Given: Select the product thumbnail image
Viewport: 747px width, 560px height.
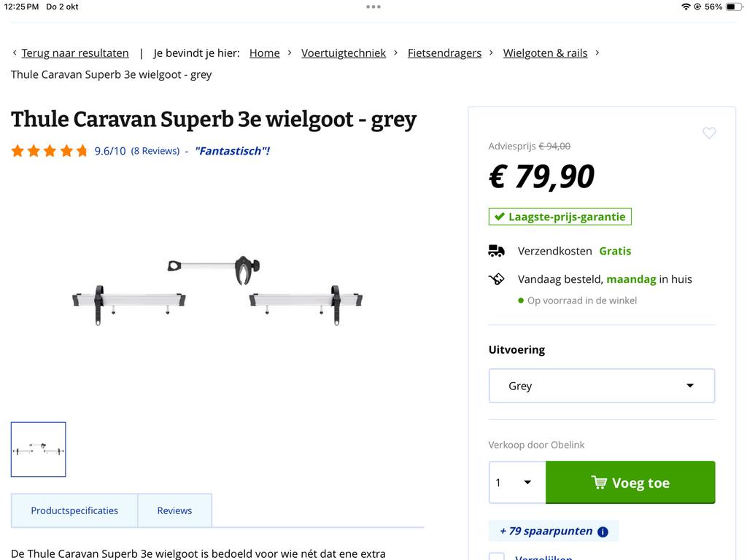Looking at the screenshot, I should tap(38, 449).
